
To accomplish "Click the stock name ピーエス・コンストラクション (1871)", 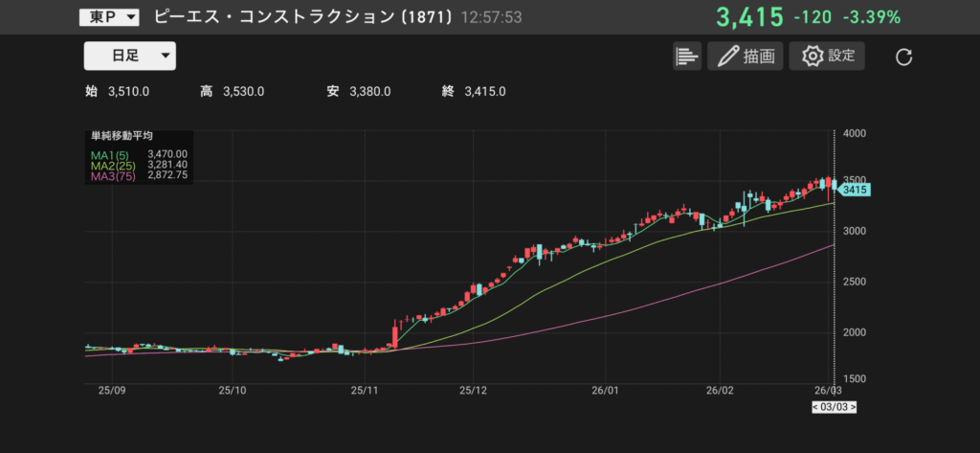I will [x=303, y=17].
